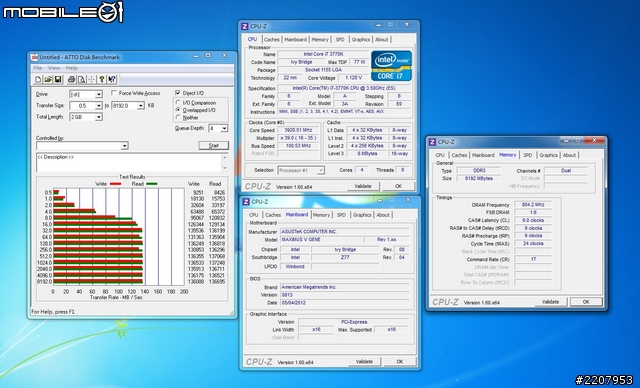Click the Description text box in ATTO

pyautogui.click(x=129, y=163)
